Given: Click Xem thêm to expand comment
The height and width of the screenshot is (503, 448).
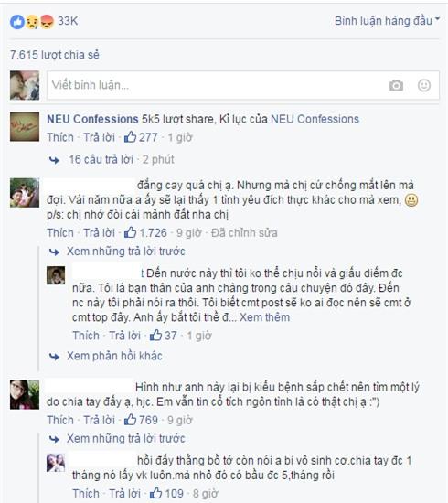Looking at the screenshot, I should tap(264, 317).
